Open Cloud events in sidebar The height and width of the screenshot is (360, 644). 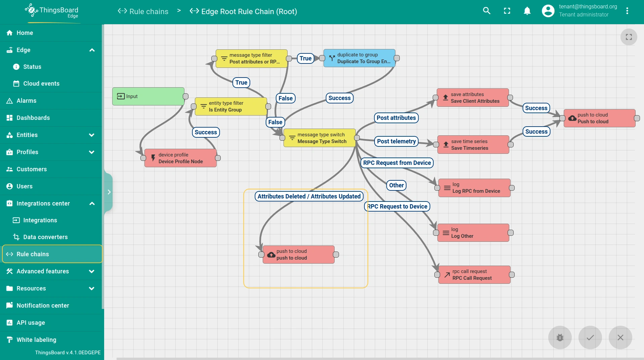41,84
